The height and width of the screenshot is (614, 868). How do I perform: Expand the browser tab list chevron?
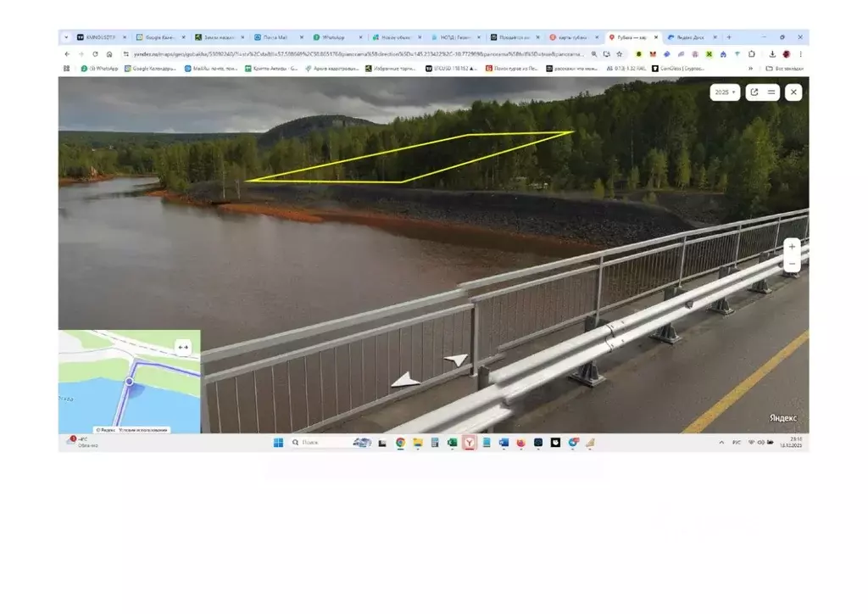point(66,37)
